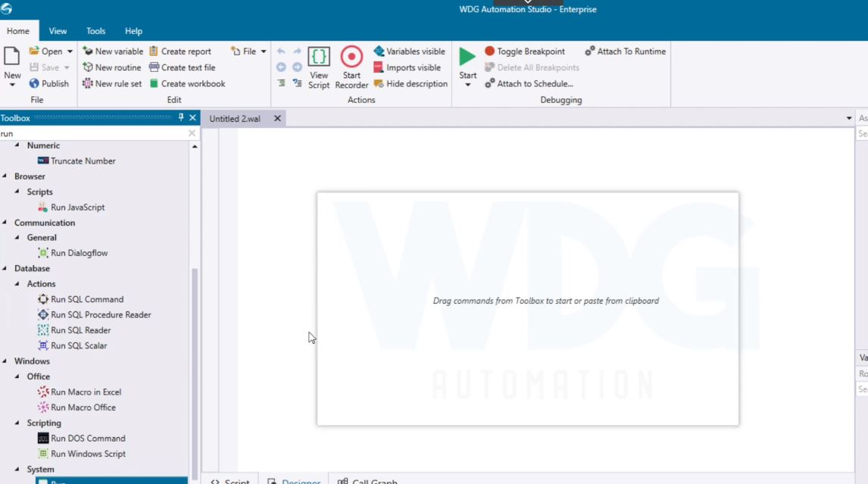Image resolution: width=868 pixels, height=484 pixels.
Task: Clear the Toolbox search text
Action: pos(192,133)
